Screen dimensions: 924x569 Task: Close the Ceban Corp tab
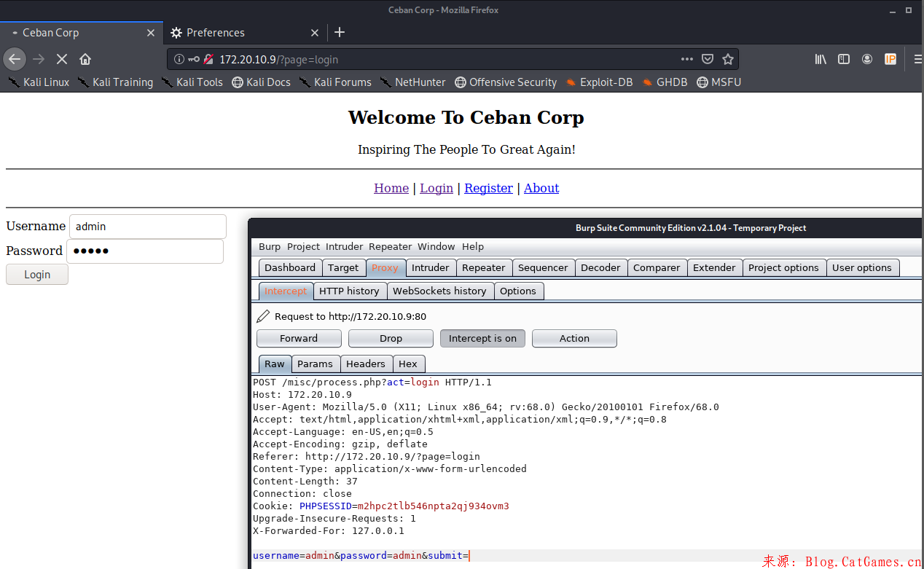(x=151, y=33)
